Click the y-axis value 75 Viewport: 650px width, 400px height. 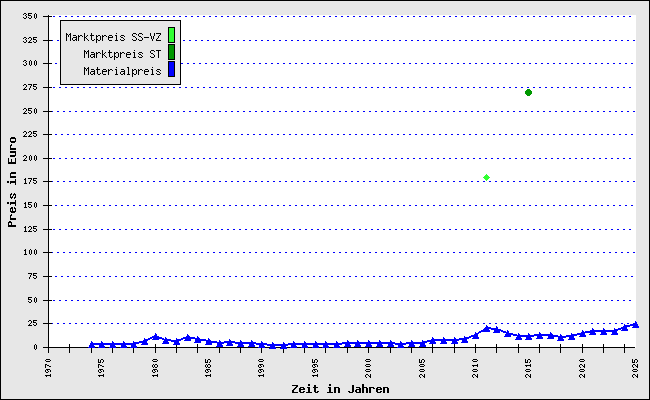pos(32,276)
